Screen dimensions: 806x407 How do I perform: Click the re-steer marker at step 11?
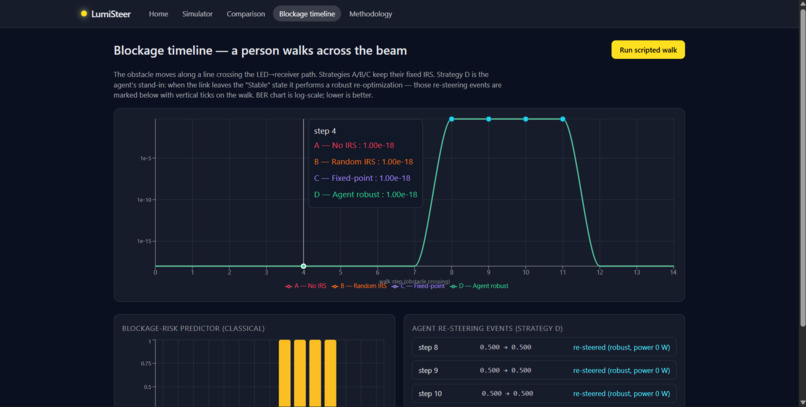(x=563, y=119)
